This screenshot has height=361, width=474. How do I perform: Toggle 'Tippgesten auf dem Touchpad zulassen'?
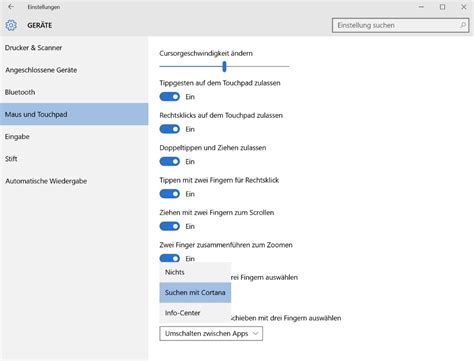[x=170, y=97]
